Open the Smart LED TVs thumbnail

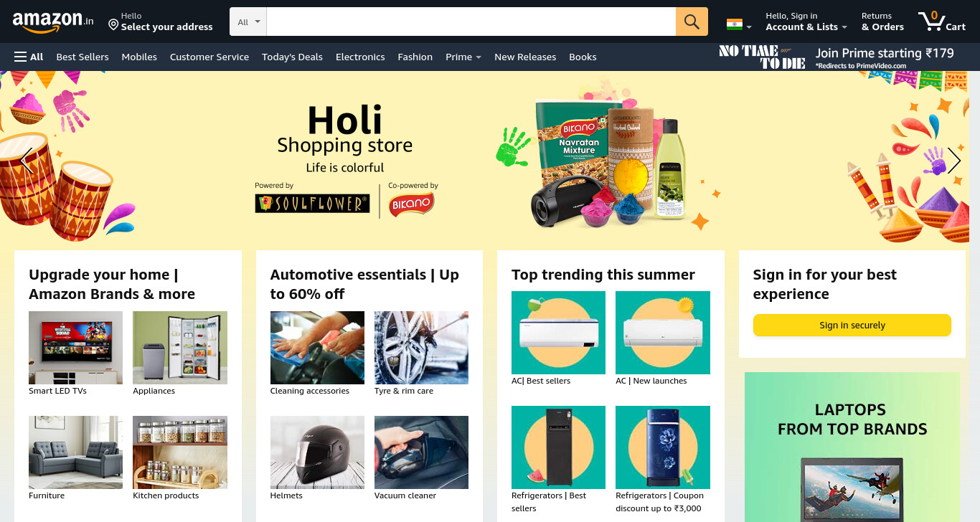coord(75,348)
